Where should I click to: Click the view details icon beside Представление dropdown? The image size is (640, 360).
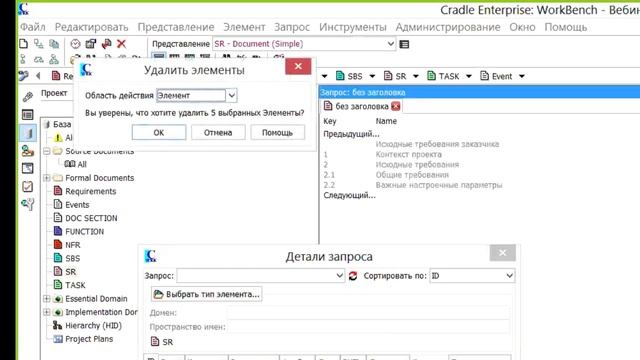404,44
